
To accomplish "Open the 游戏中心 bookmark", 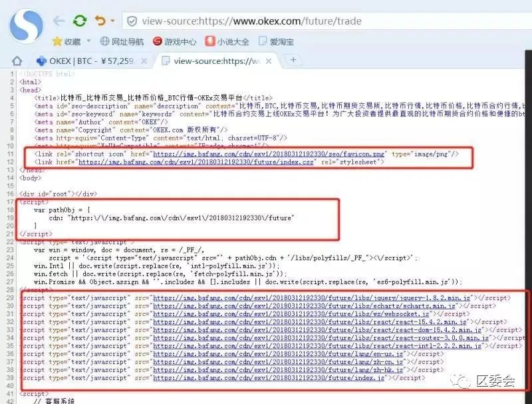I will (x=175, y=42).
